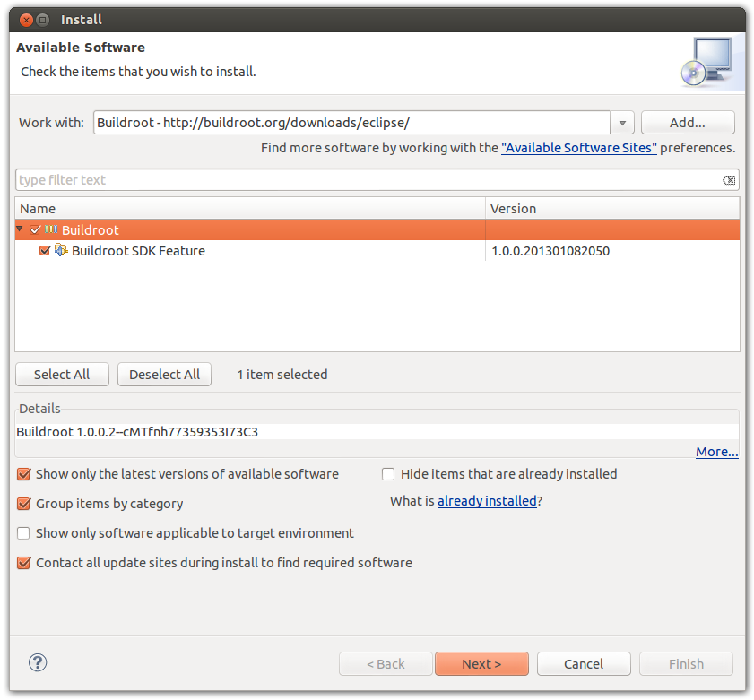Toggle Group items by category checkbox
This screenshot has width=754, height=700.
(23, 504)
